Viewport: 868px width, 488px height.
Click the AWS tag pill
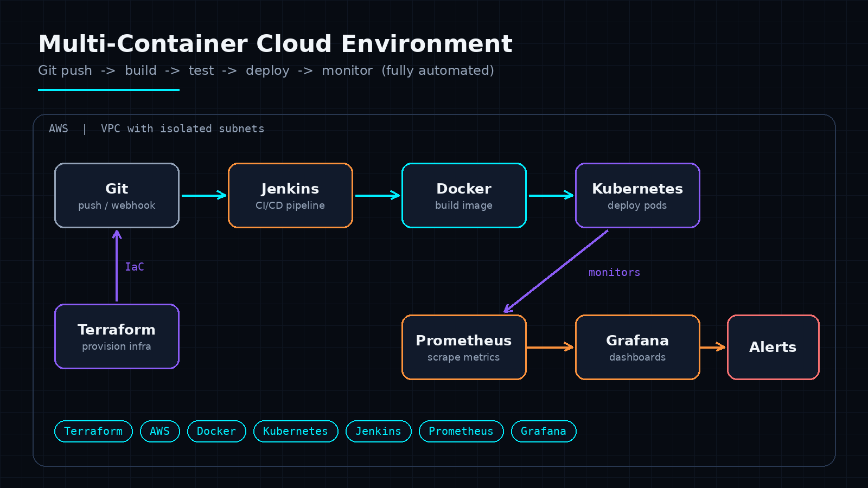pyautogui.click(x=160, y=431)
